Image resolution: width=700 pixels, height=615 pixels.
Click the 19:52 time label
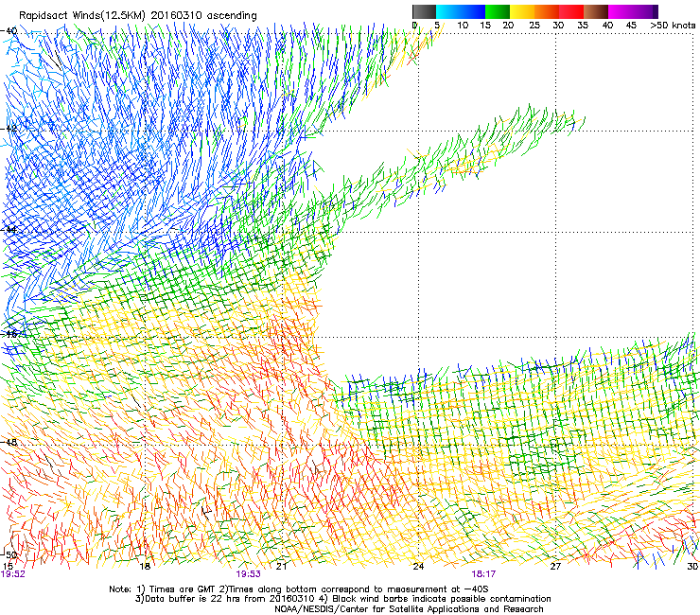(13, 574)
